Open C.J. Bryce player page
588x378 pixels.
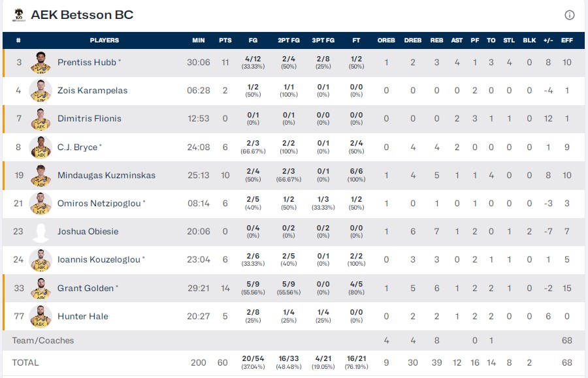coord(77,147)
